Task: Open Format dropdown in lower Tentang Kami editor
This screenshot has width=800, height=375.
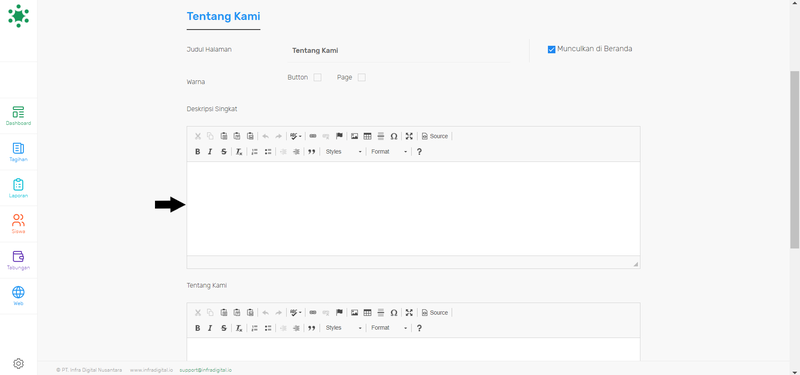Action: point(389,328)
